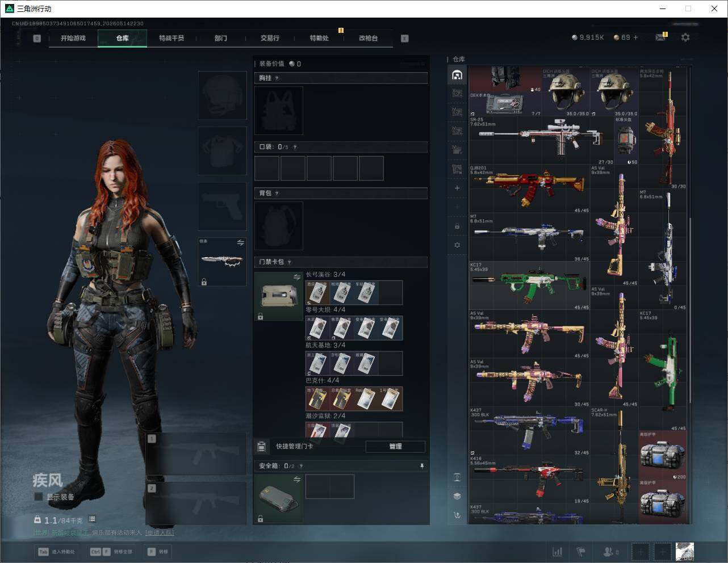Click the empty helmet equipment slot

coord(222,95)
